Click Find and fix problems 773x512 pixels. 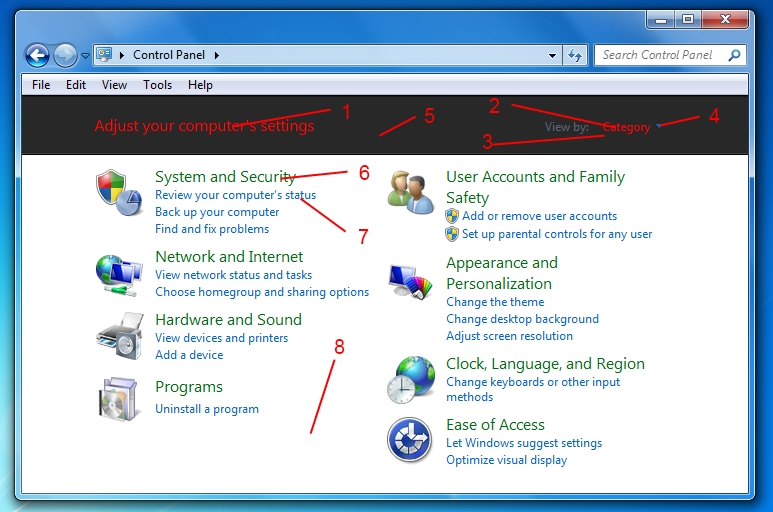pyautogui.click(x=212, y=229)
